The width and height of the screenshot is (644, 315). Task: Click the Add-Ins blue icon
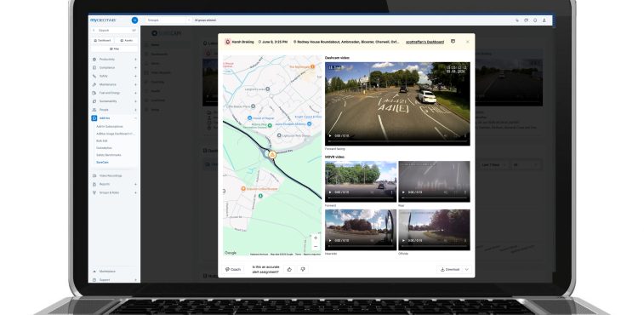tap(94, 118)
